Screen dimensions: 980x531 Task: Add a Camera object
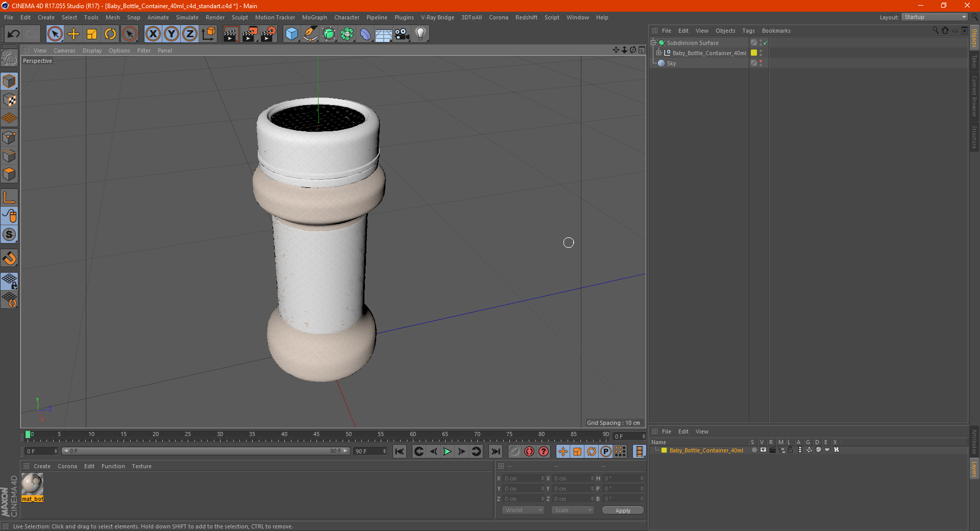pyautogui.click(x=402, y=34)
